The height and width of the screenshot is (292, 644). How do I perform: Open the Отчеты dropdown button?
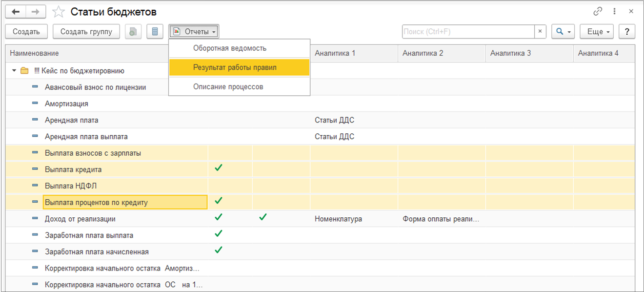pyautogui.click(x=194, y=32)
